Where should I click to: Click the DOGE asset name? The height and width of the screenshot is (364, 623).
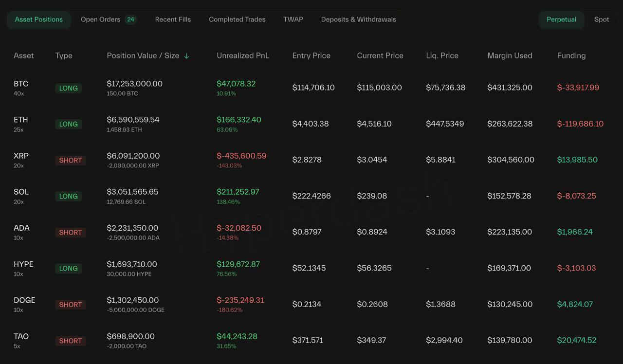pos(24,300)
